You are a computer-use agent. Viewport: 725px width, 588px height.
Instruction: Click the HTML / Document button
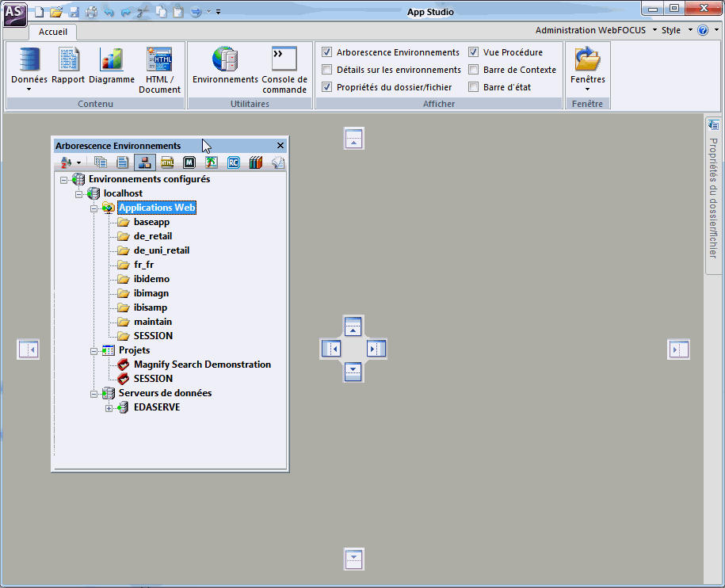click(159, 71)
